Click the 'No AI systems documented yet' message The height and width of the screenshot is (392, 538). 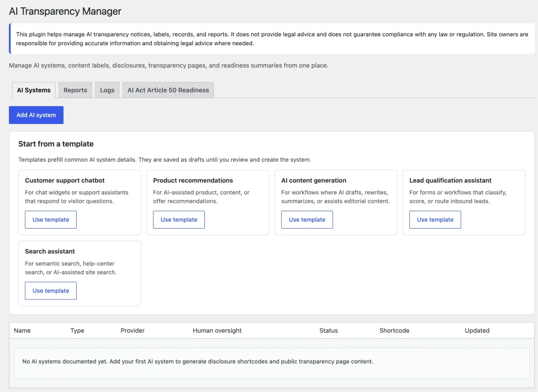198,362
